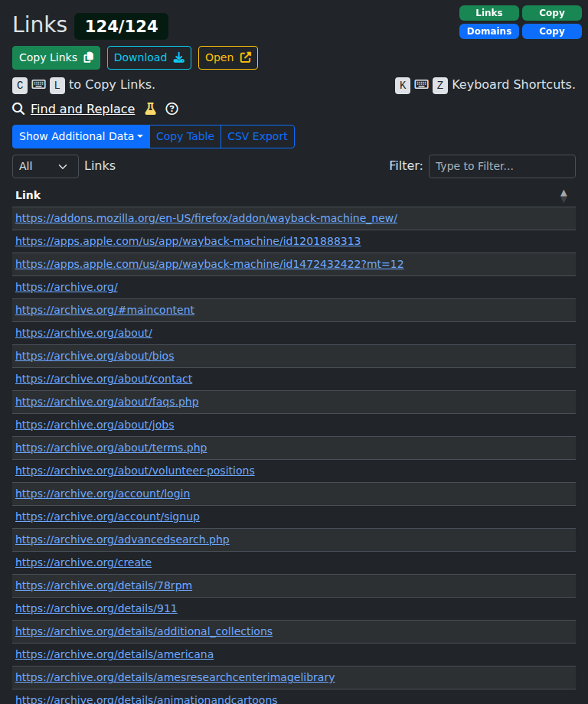This screenshot has width=588, height=704.
Task: Open the archive.org/details/911 link
Action: [96, 608]
